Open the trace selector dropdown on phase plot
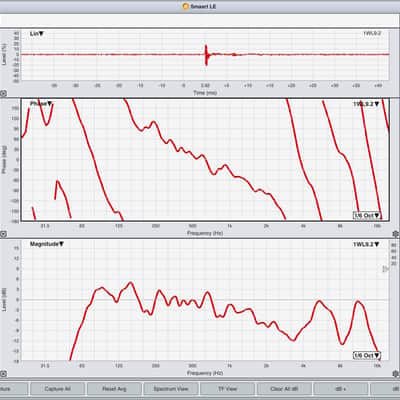This screenshot has width=400, height=400. 366,104
